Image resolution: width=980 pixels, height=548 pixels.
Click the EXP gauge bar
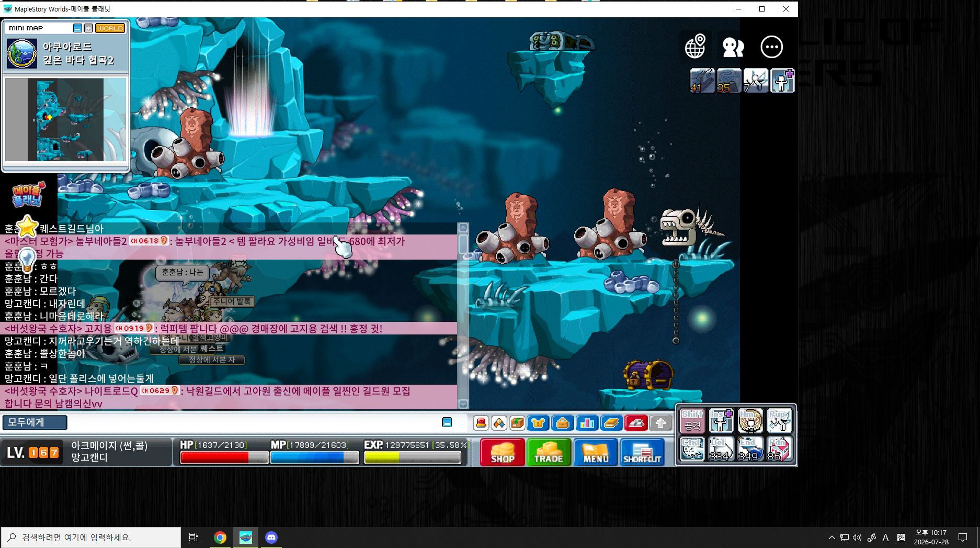coord(413,457)
